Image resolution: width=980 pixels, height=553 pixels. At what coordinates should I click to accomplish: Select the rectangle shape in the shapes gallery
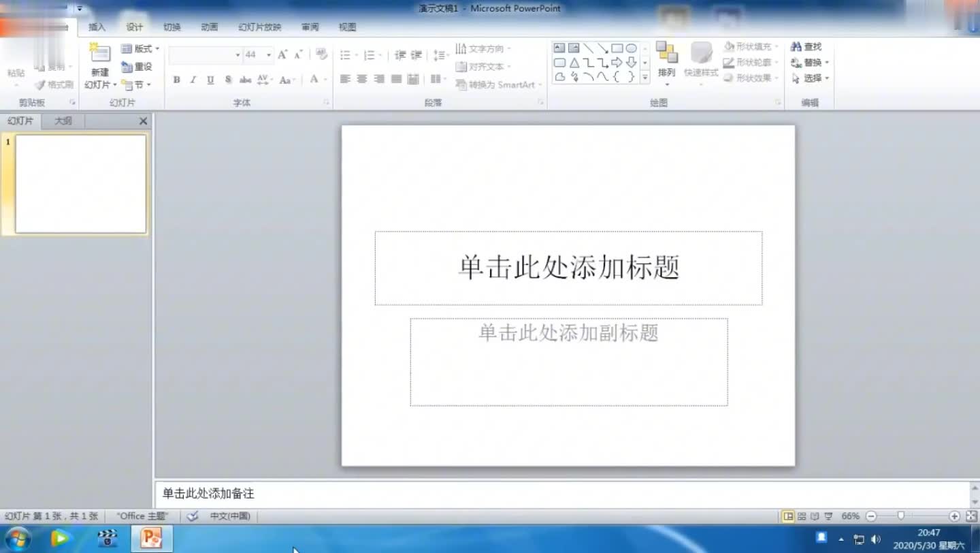click(617, 47)
